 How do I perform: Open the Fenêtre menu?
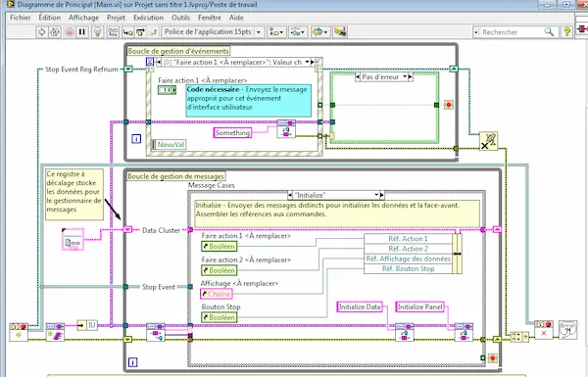[210, 18]
